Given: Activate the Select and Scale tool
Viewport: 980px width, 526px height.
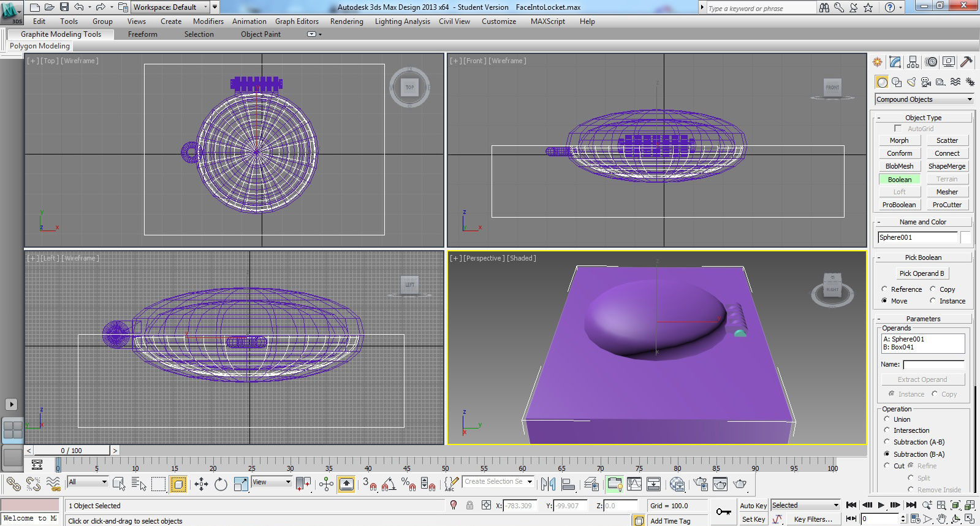Looking at the screenshot, I should (241, 484).
